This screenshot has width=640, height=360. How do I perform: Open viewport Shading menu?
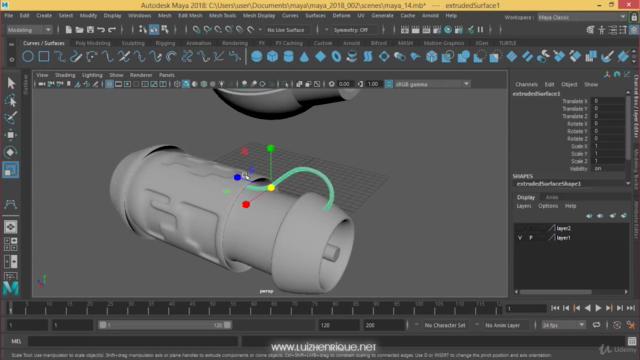[x=65, y=75]
